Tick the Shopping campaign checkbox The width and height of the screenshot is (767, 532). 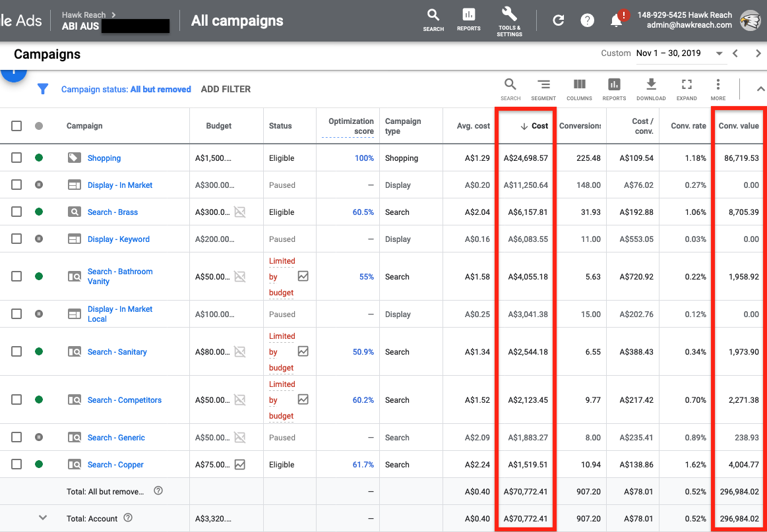[x=16, y=158]
